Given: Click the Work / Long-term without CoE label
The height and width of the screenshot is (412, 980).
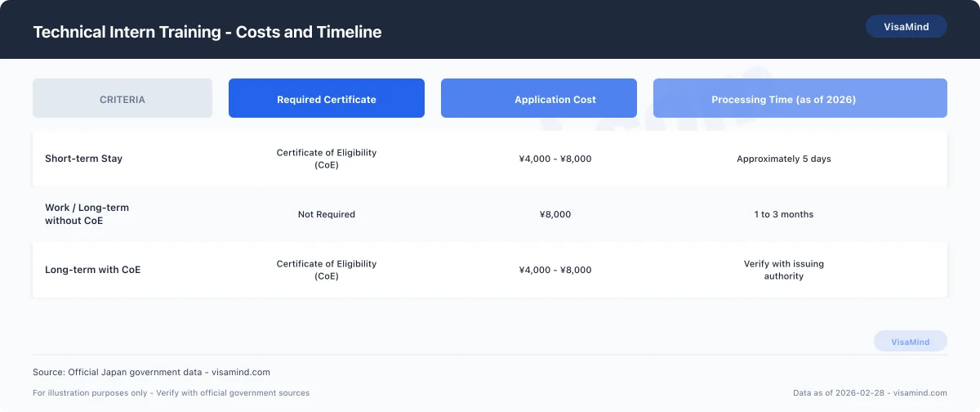Looking at the screenshot, I should coord(87,214).
